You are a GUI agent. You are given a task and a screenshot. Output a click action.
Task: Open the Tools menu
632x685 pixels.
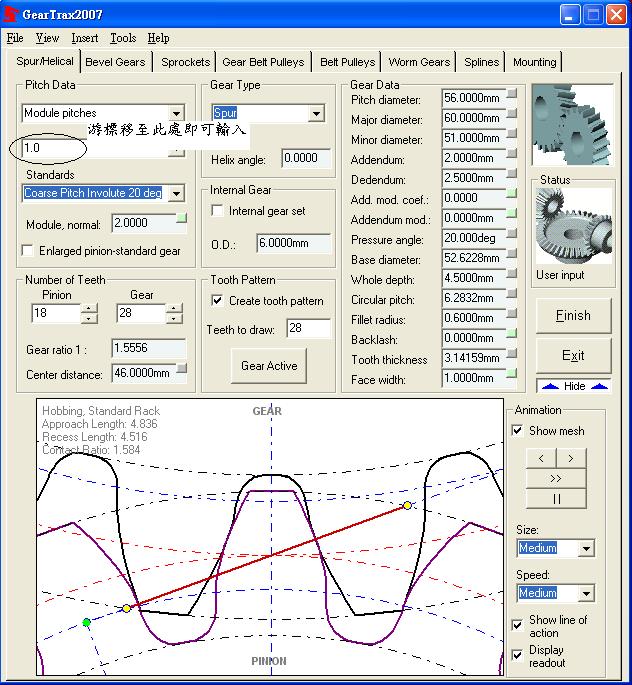pyautogui.click(x=123, y=38)
